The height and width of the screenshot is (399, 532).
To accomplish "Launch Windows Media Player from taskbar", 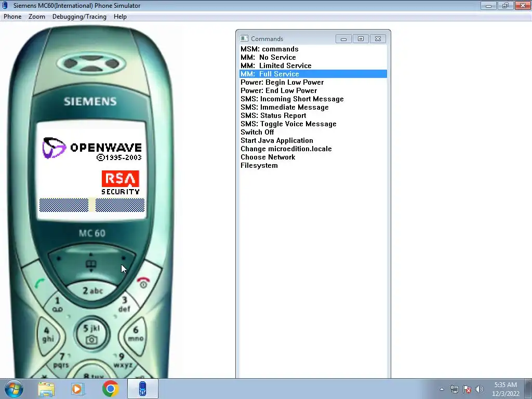I will coord(77,389).
